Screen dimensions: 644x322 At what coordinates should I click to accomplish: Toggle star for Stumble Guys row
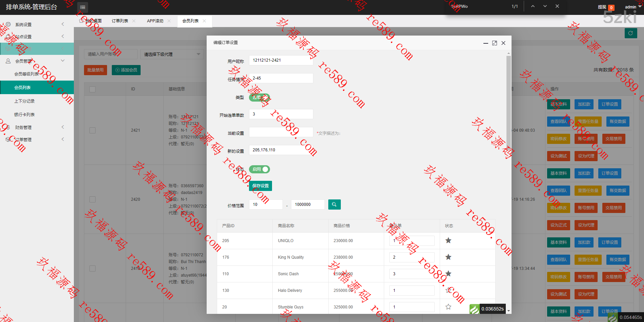coord(448,307)
